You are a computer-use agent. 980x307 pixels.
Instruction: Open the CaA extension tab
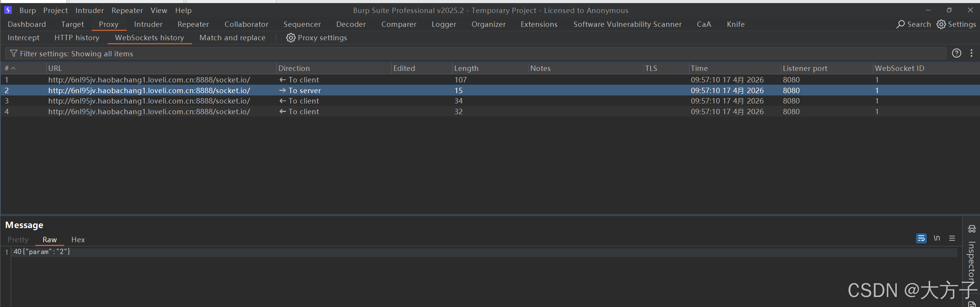tap(704, 24)
